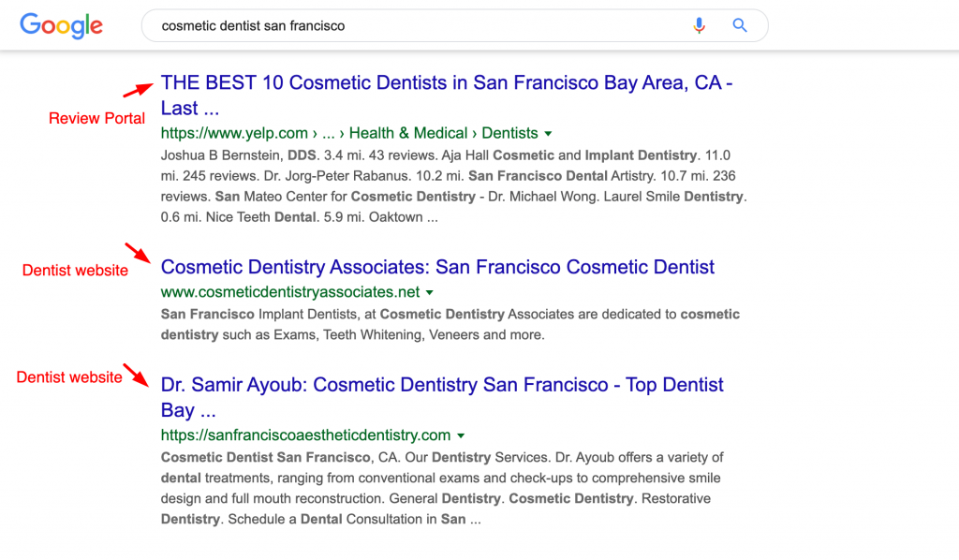
Task: Click the blue search magnifier icon
Action: pos(740,25)
